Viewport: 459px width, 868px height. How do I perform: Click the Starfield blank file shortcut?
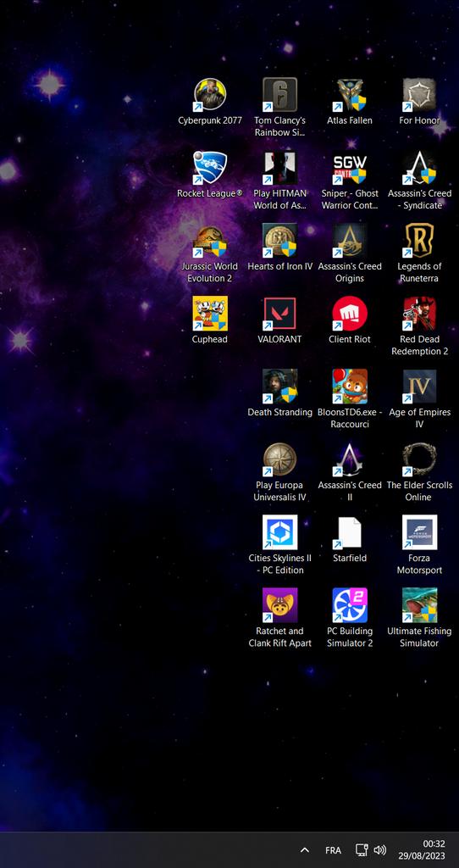click(x=350, y=532)
